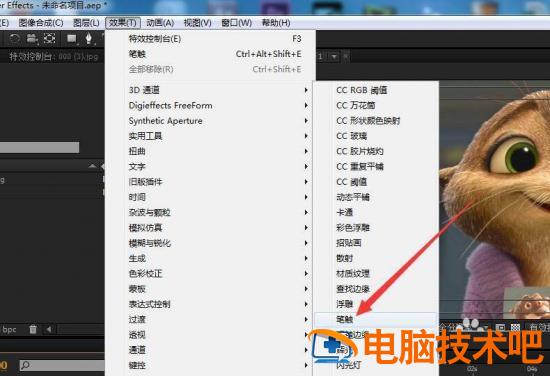550x376 pixels.
Task: Expand the 文字 submenu
Action: tap(210, 167)
